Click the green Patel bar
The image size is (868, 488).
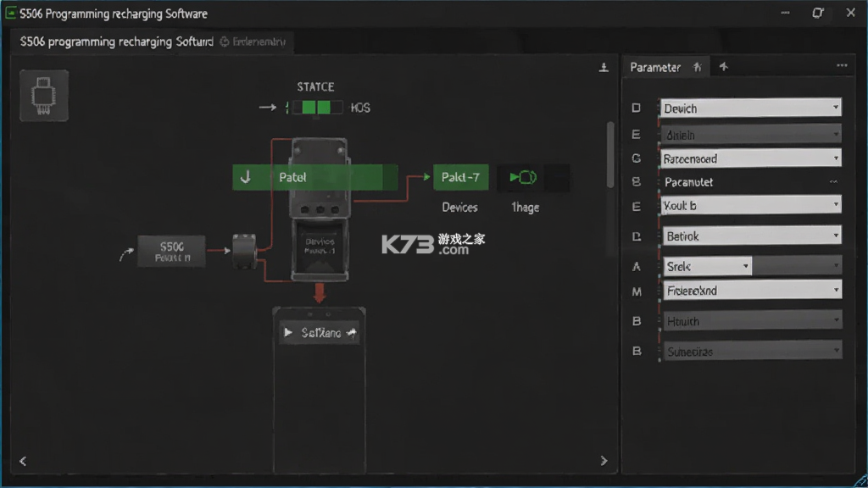coord(315,177)
